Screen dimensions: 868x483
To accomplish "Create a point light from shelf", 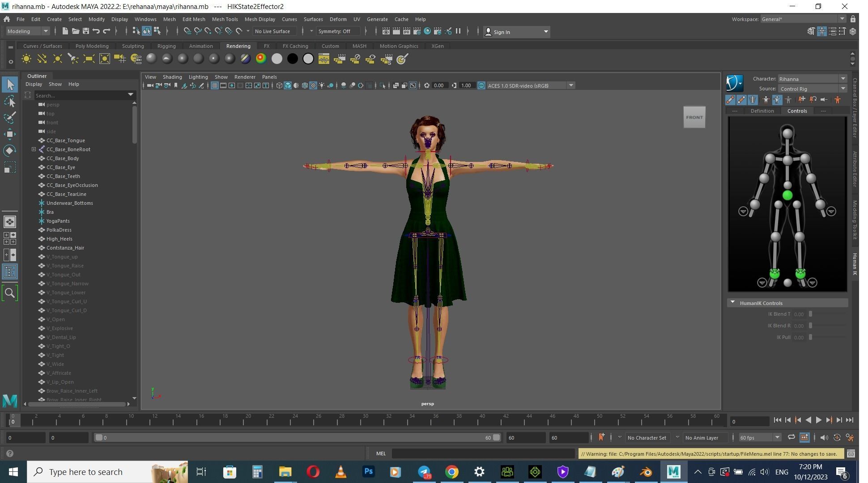I will coord(58,59).
